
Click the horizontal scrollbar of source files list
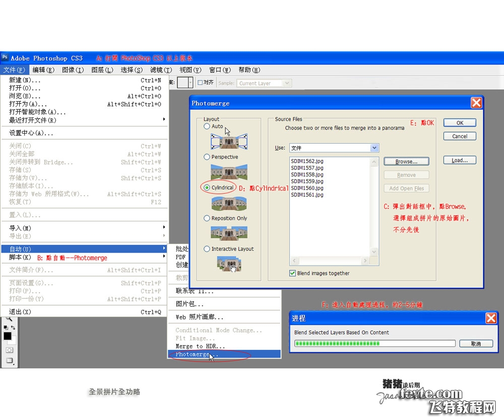coord(330,261)
